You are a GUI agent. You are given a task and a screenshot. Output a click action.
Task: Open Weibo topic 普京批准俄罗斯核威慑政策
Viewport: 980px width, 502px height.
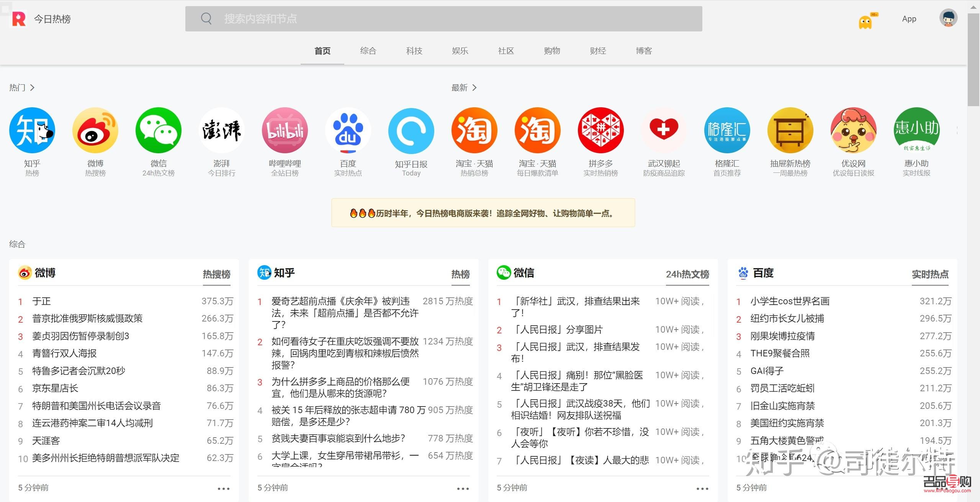click(87, 318)
